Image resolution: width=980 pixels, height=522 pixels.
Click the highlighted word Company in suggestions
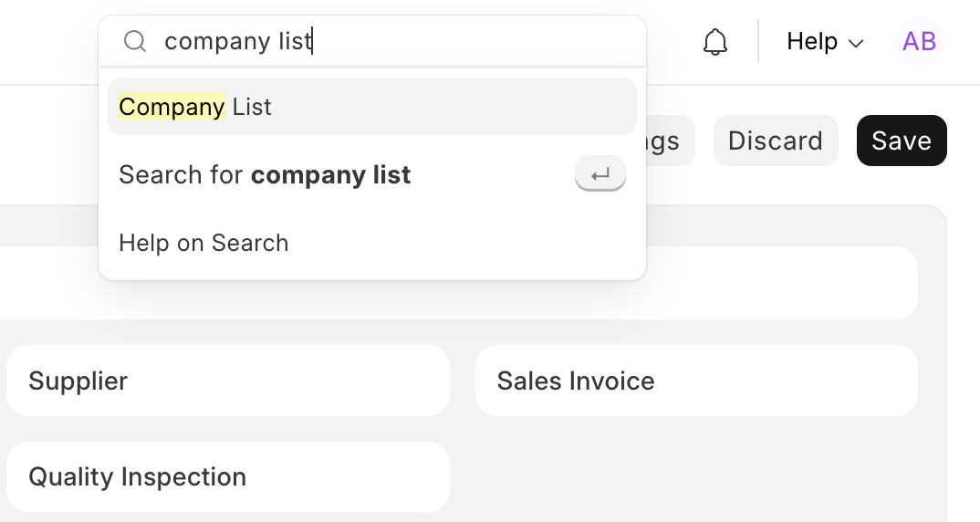[x=172, y=107]
